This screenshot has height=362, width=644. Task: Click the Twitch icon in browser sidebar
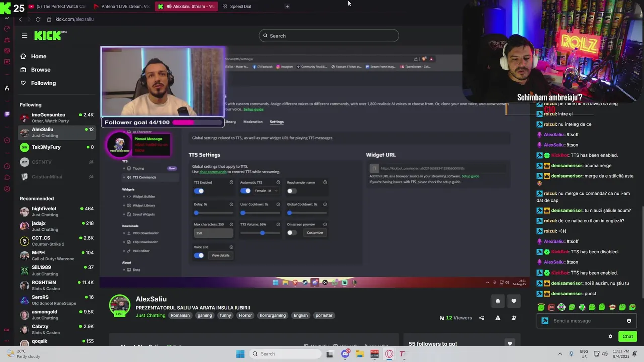point(7,114)
